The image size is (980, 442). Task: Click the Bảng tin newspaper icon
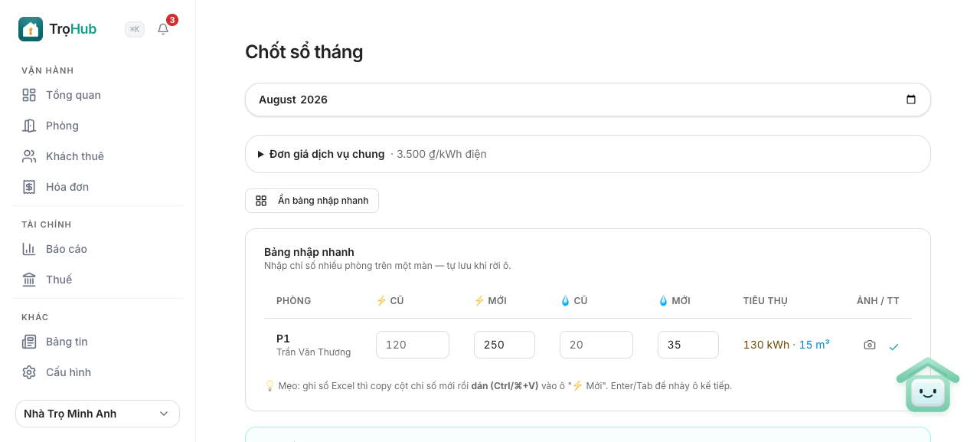pos(29,342)
